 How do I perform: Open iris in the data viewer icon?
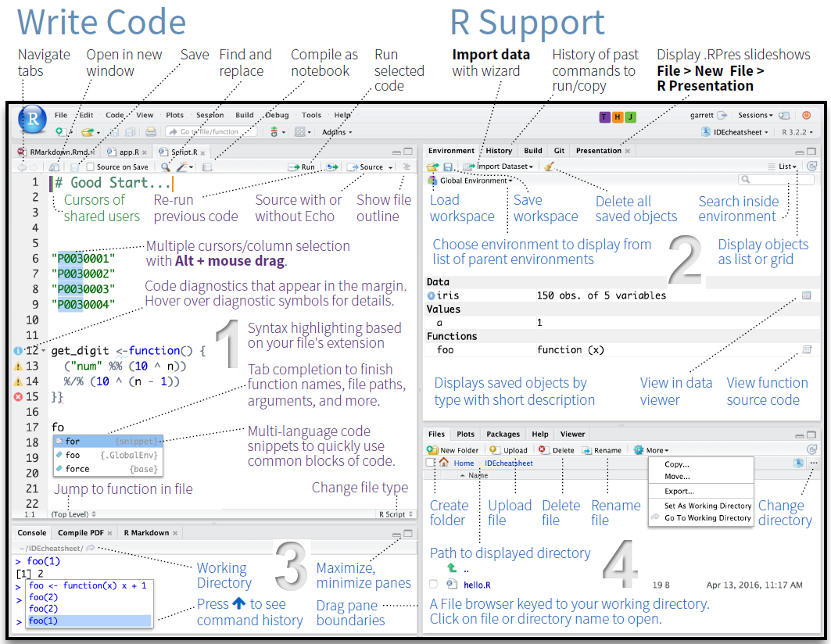807,295
